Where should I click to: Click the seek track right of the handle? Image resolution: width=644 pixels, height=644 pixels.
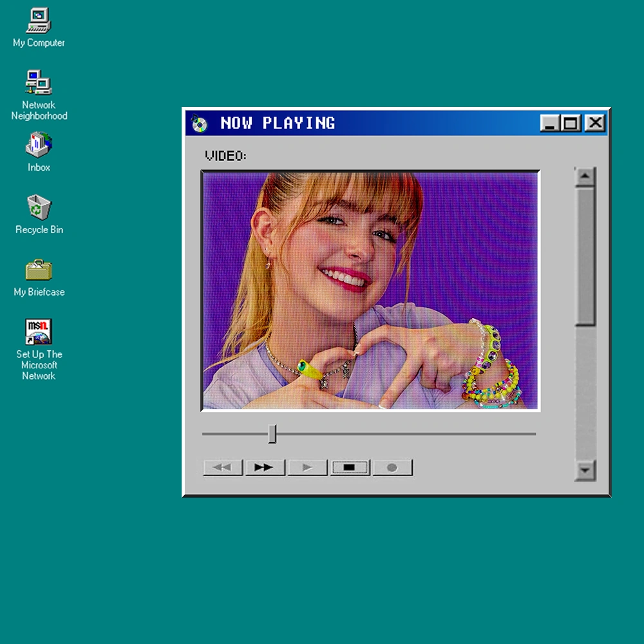pos(406,433)
